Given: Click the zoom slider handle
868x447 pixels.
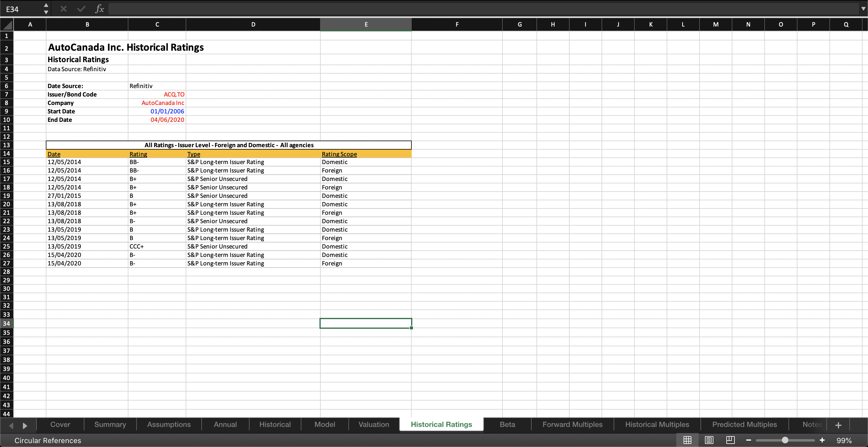Looking at the screenshot, I should click(785, 440).
